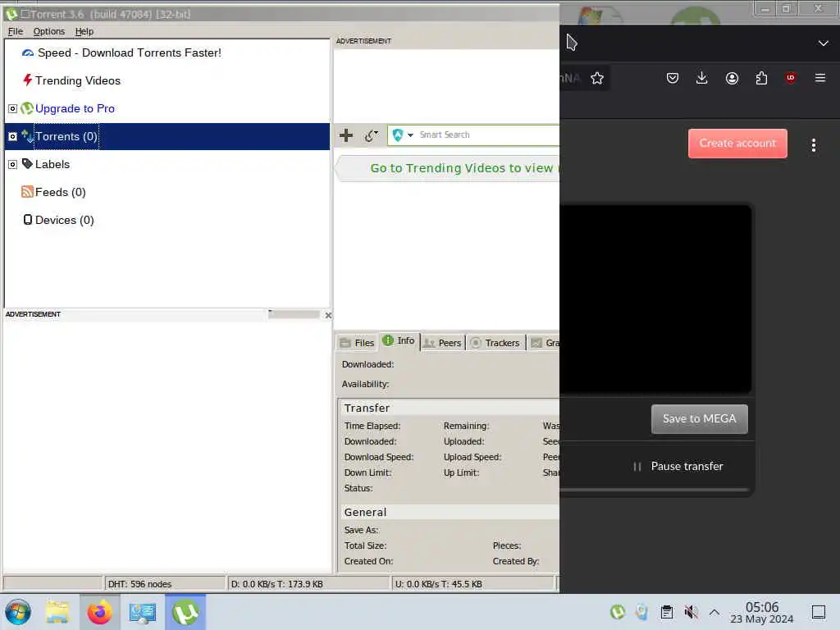Screen dimensions: 840x630
Task: Expand Firefox tab list chevron
Action: pos(824,43)
